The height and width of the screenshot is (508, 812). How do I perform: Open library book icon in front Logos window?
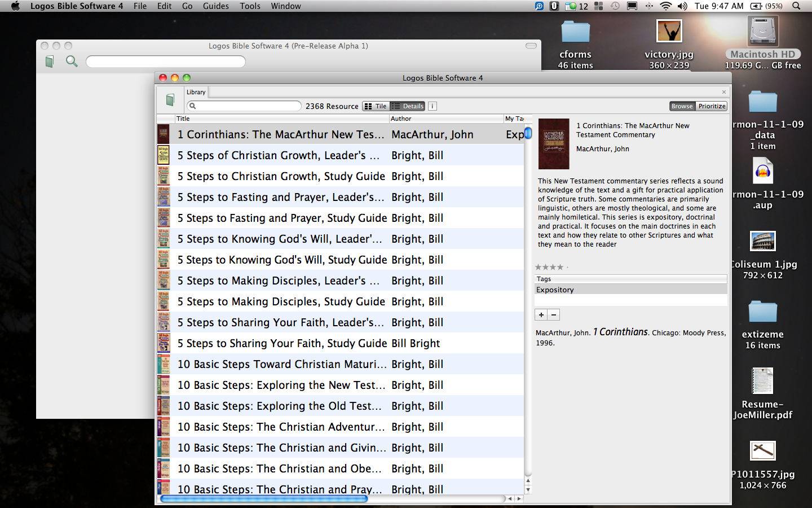pyautogui.click(x=170, y=100)
